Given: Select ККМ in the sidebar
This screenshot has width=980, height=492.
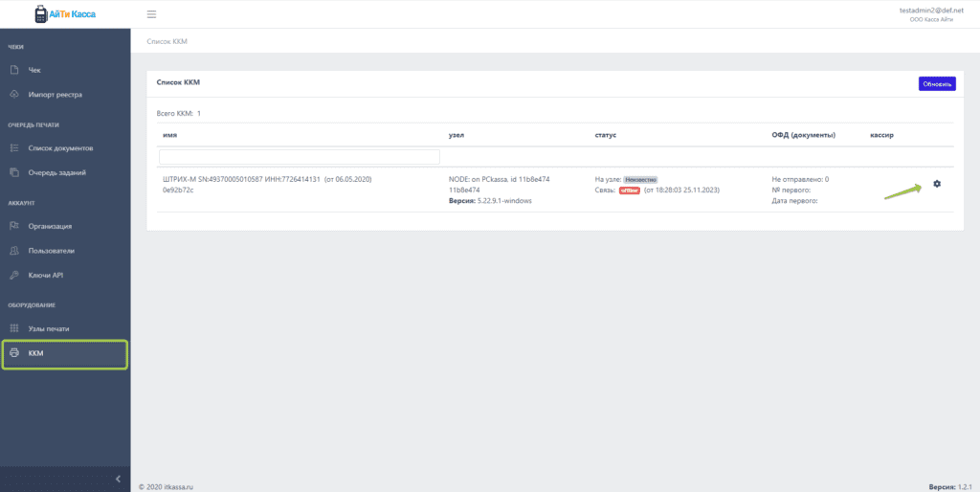Looking at the screenshot, I should [x=65, y=354].
